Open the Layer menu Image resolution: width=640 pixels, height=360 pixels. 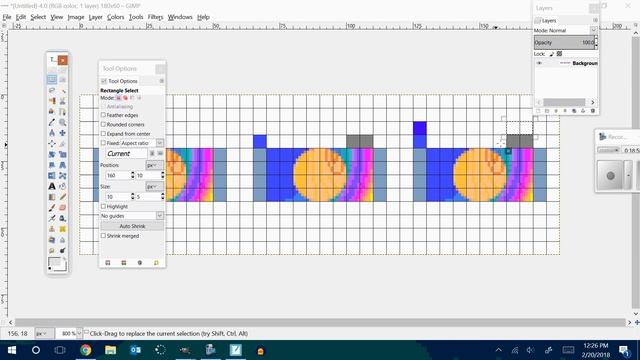click(x=96, y=17)
